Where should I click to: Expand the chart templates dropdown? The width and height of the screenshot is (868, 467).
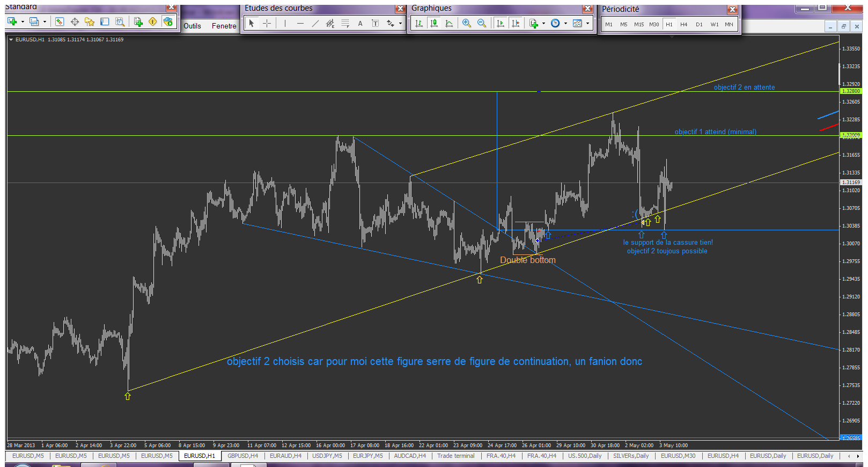pos(587,23)
